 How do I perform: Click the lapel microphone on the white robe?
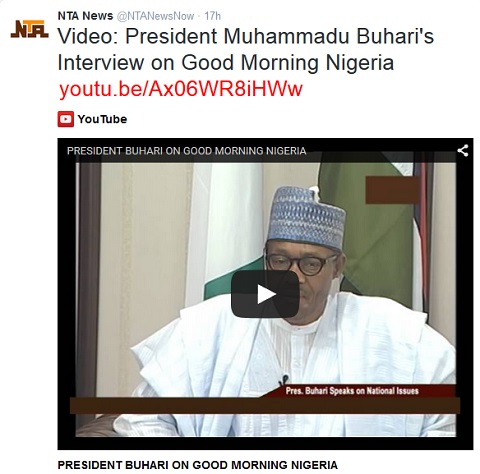tap(284, 379)
